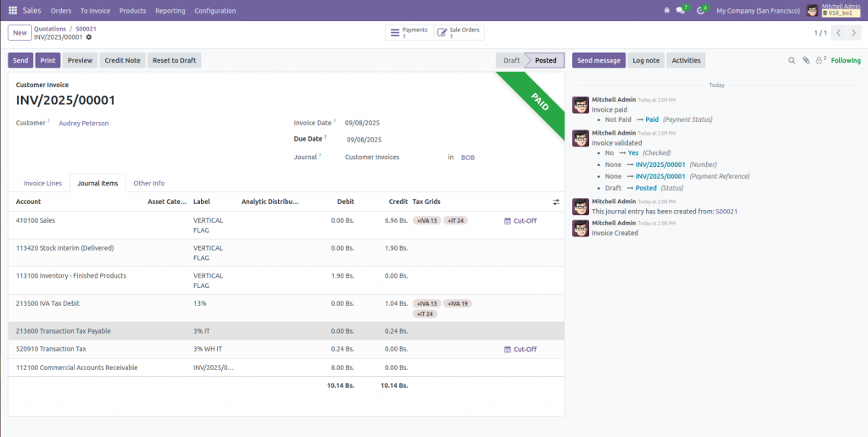Open Mitchell Admin user menu
The image size is (868, 437).
(x=834, y=10)
